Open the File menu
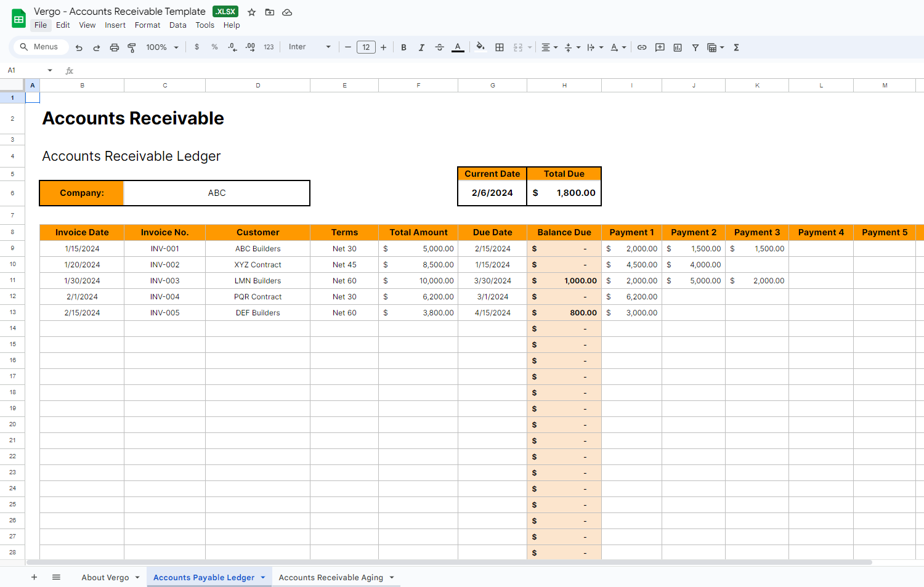Image resolution: width=924 pixels, height=587 pixels. coord(41,25)
